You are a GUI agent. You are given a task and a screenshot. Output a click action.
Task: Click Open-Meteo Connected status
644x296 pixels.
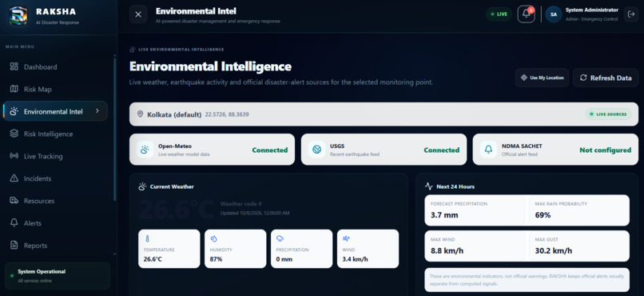tap(270, 150)
